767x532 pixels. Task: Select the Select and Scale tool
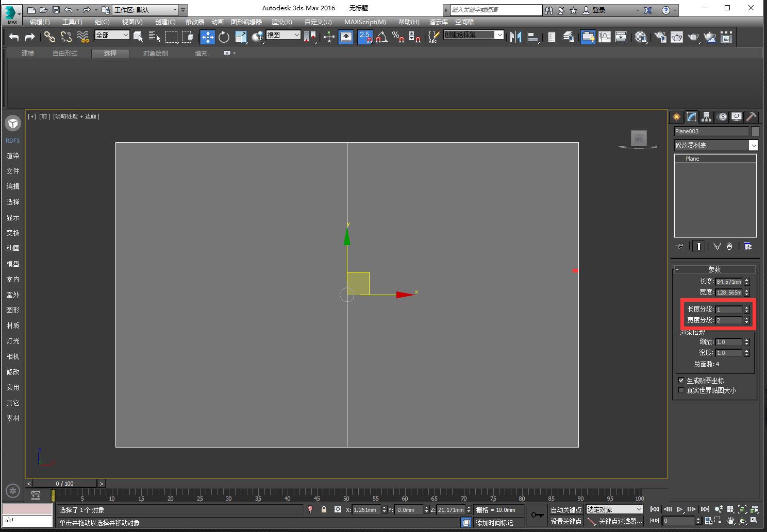[241, 37]
